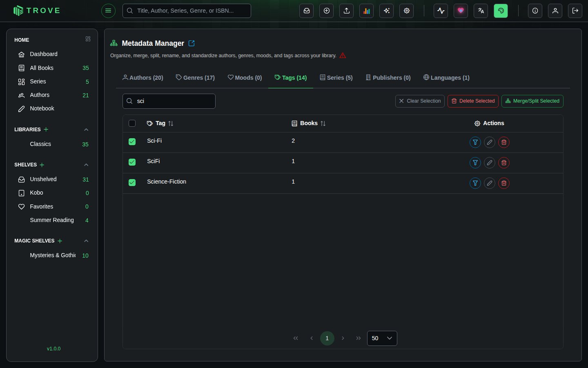
Task: Click the activity pulse icon
Action: click(x=441, y=11)
